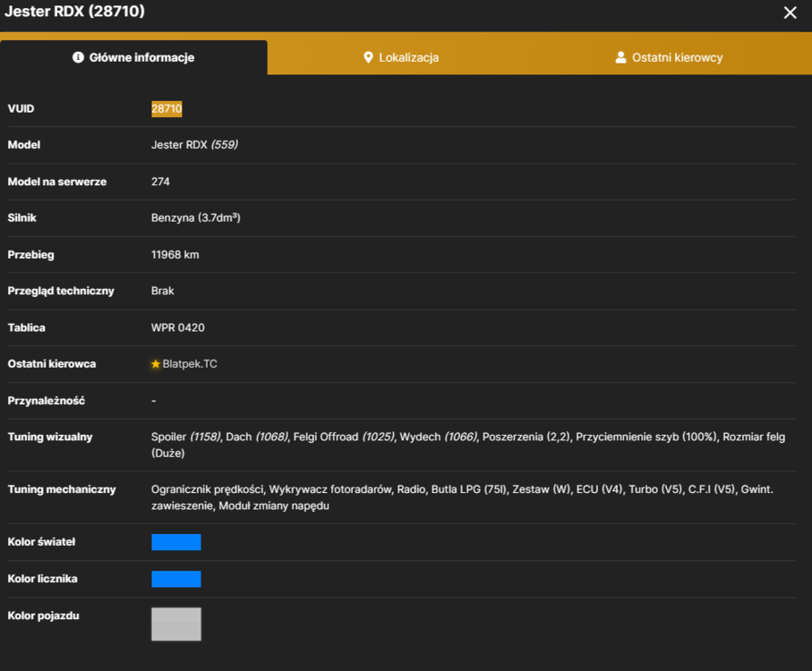This screenshot has height=671, width=812.
Task: Click the Przynależność dash value
Action: (154, 401)
